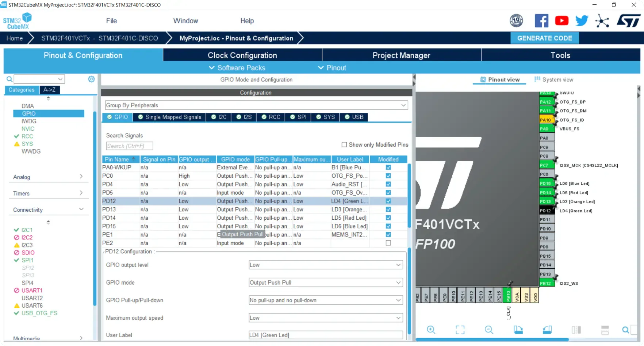Toggle Modified checkbox for PE2 row

[388, 243]
